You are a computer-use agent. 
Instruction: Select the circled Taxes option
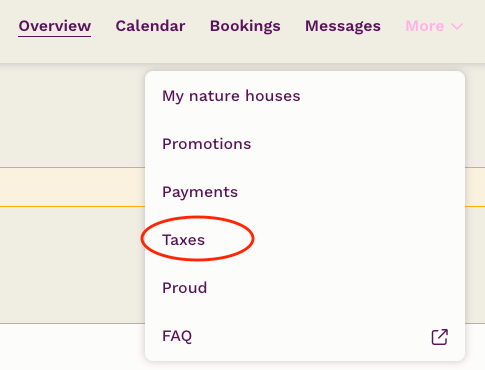[183, 240]
